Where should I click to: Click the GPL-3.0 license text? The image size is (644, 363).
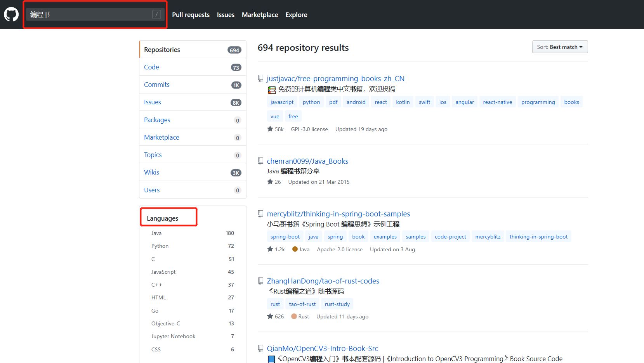(x=309, y=129)
